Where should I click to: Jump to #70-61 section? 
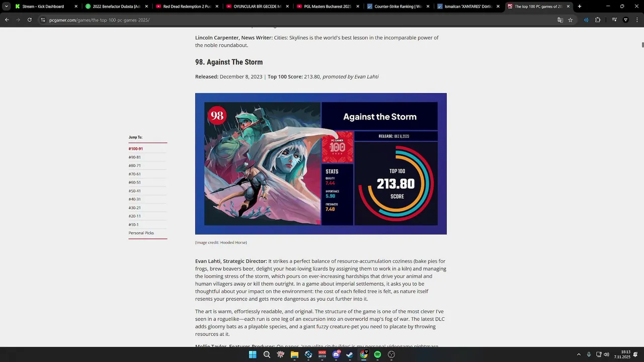click(134, 174)
